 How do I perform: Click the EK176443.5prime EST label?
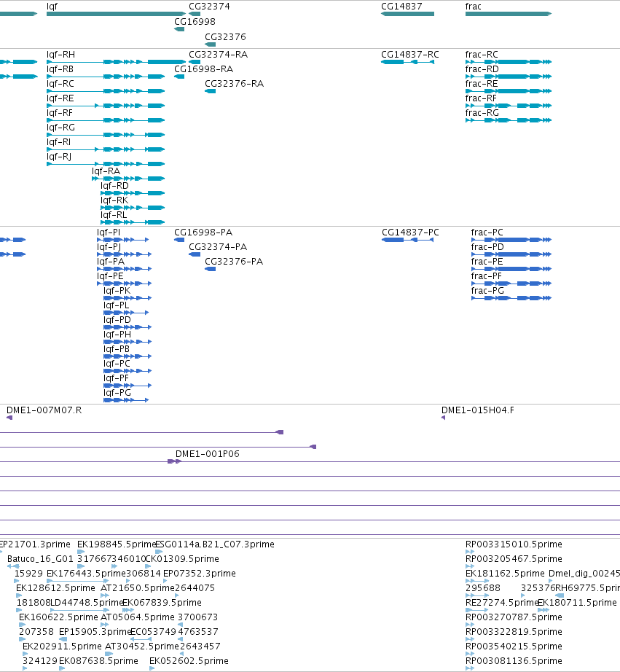pos(86,574)
